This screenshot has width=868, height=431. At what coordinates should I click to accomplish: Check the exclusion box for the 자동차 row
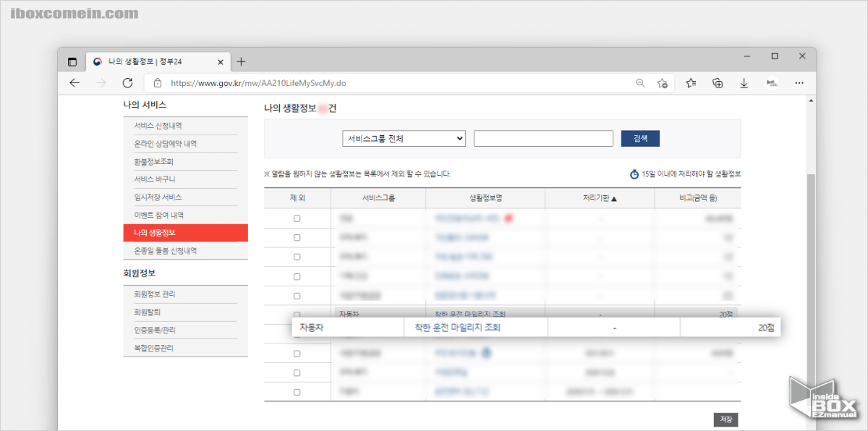tap(297, 315)
